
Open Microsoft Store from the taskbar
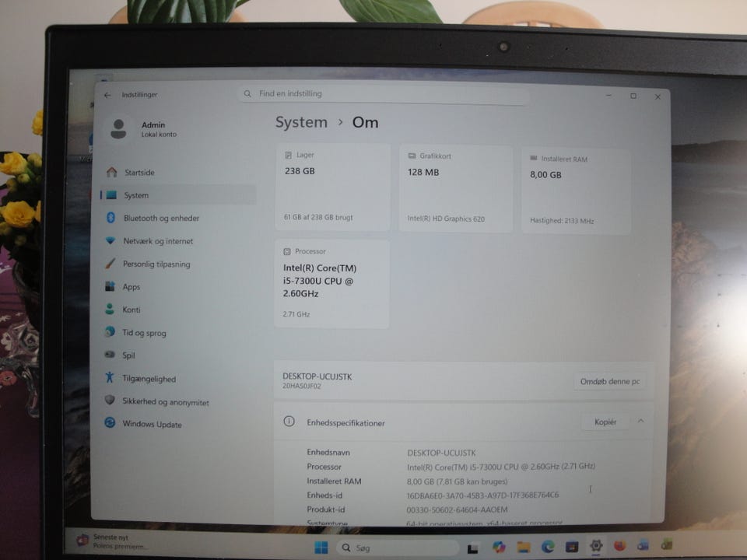click(572, 547)
